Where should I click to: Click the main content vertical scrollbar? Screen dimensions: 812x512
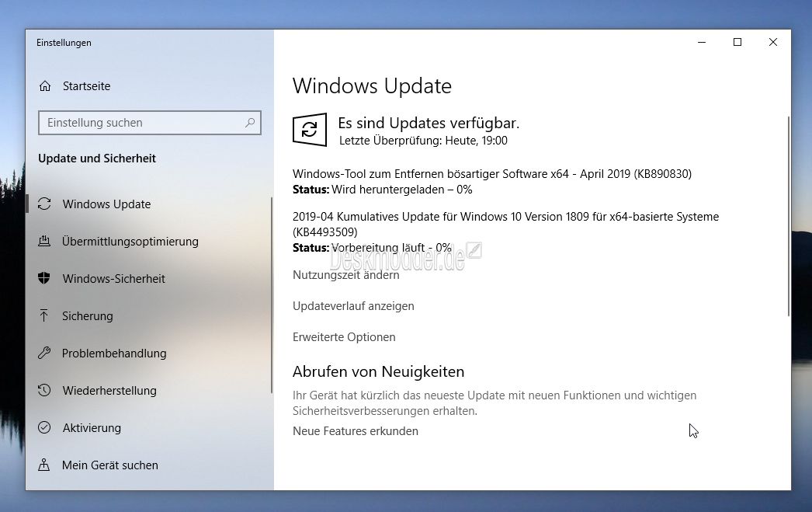(788, 217)
